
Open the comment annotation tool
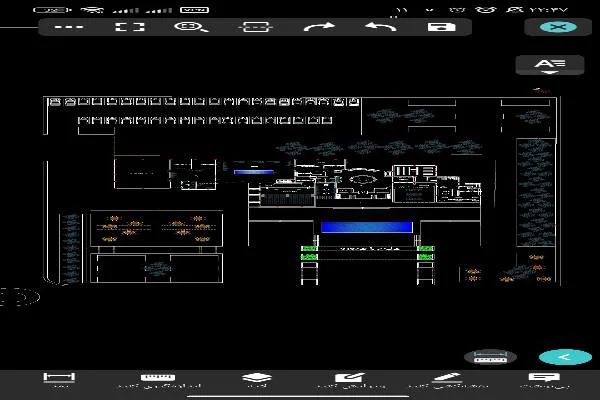click(545, 381)
